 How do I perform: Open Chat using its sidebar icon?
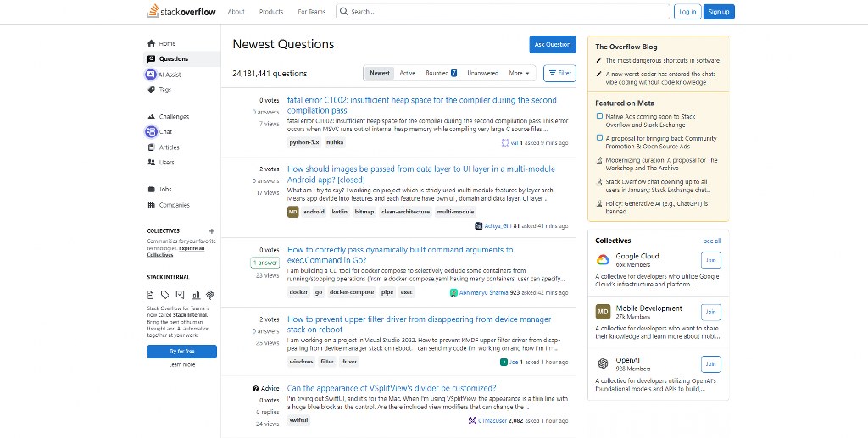pos(151,131)
